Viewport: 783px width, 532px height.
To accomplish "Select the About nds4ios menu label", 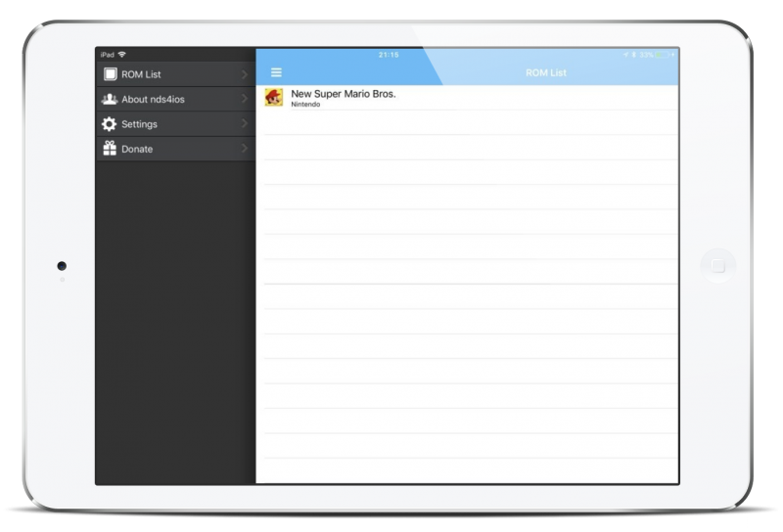I will (x=156, y=99).
